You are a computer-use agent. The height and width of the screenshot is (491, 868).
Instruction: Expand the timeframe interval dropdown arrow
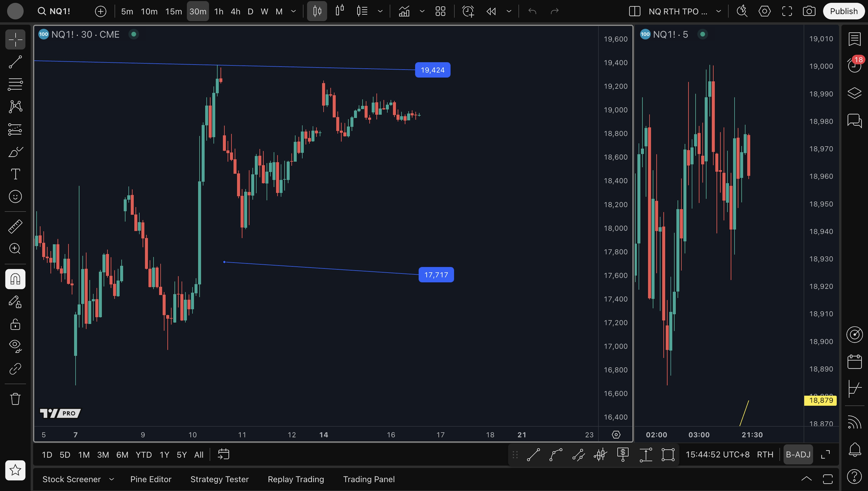(x=293, y=11)
